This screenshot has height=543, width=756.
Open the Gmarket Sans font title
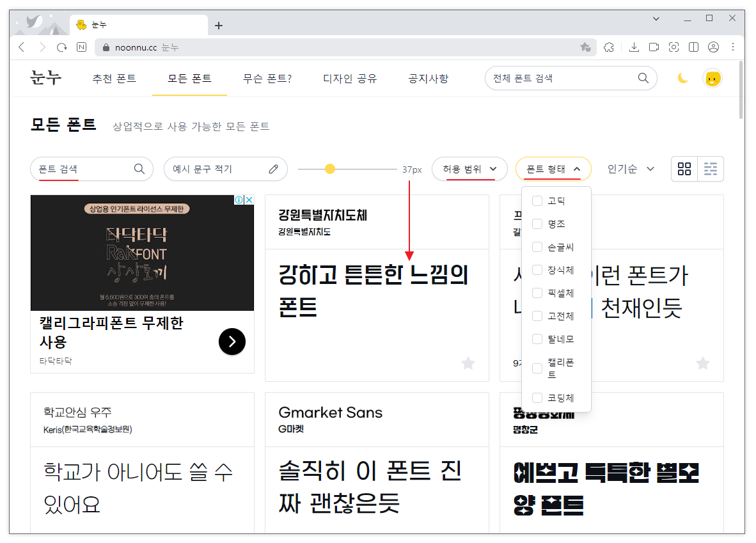330,413
